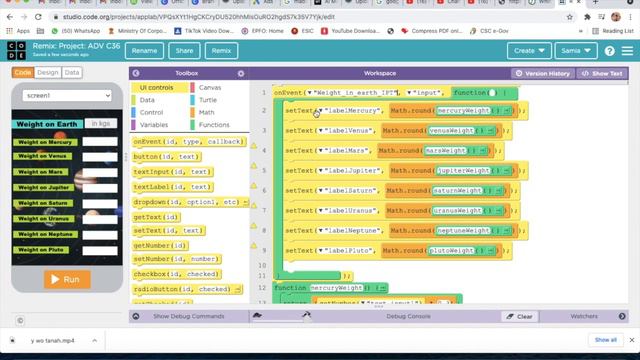Click the Rename button
640x360 pixels.
pyautogui.click(x=144, y=51)
